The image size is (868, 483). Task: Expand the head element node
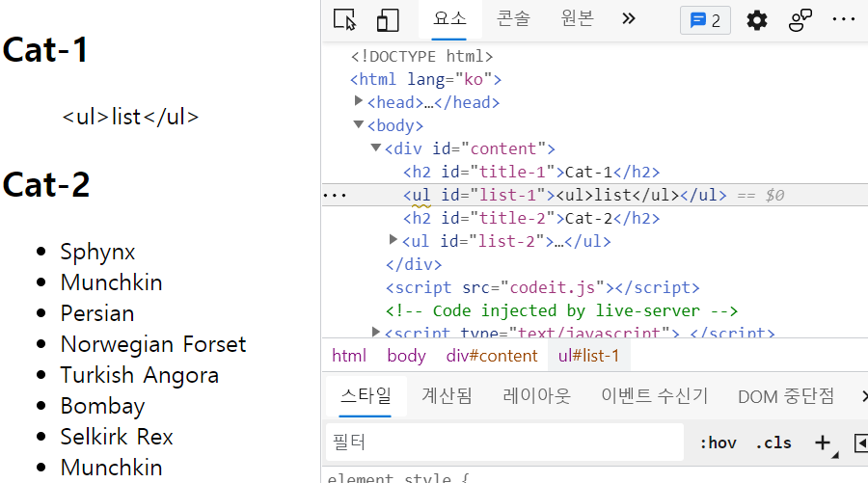point(358,100)
